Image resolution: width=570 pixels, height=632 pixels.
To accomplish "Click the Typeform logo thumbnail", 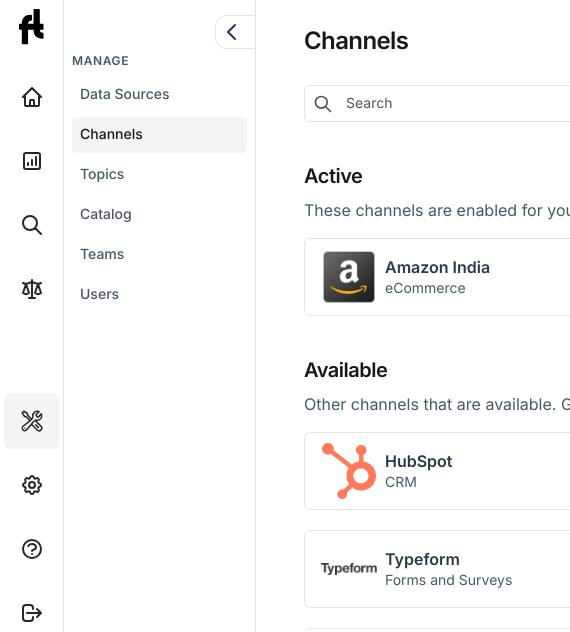I will (349, 568).
